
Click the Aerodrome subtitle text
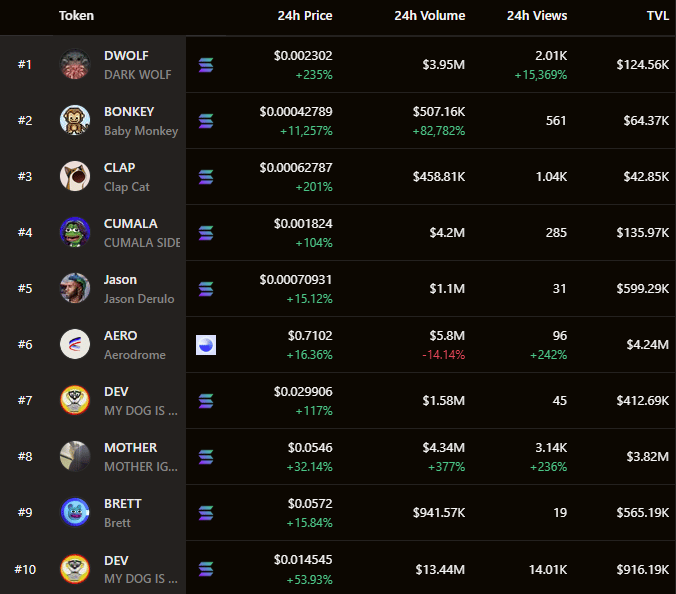[x=135, y=355]
